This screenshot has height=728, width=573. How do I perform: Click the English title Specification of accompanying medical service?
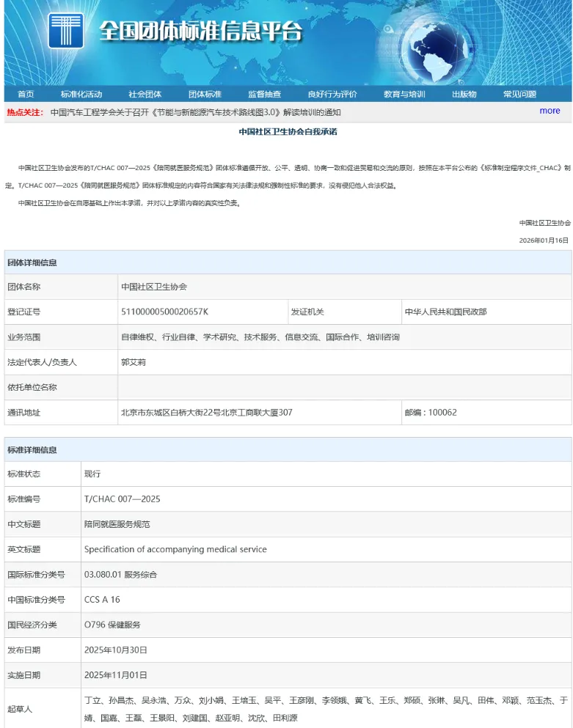(175, 549)
